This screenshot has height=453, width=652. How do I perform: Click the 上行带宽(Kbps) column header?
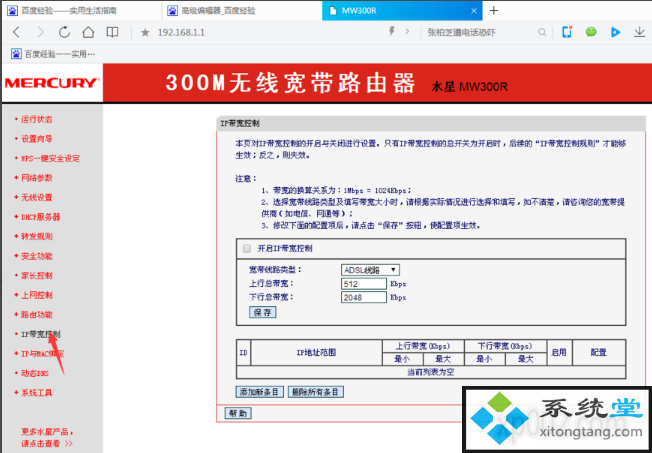(x=423, y=346)
